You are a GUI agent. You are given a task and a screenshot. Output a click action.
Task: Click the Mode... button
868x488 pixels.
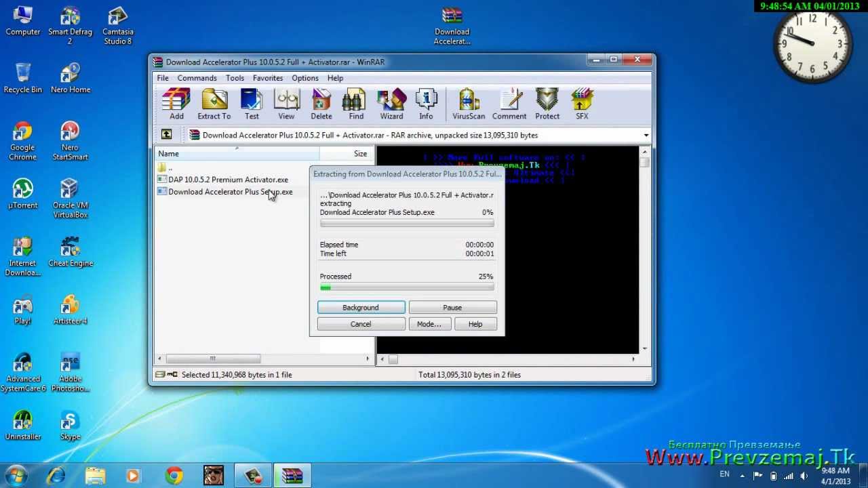click(x=429, y=324)
